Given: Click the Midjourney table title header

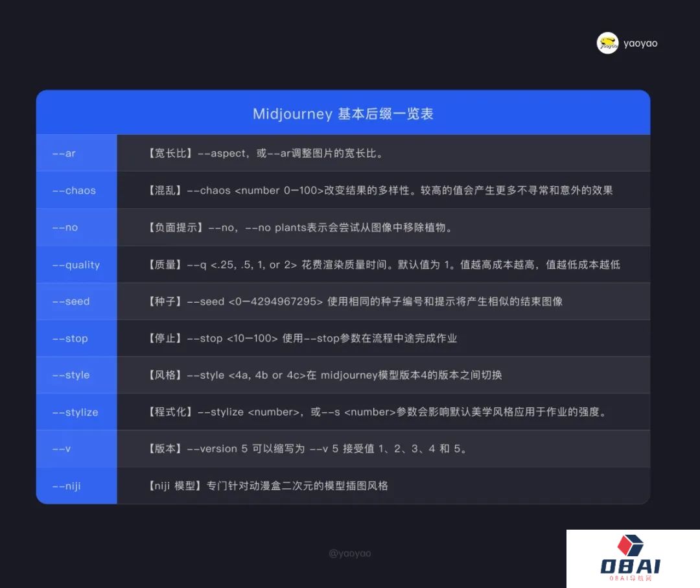Looking at the screenshot, I should click(x=343, y=114).
